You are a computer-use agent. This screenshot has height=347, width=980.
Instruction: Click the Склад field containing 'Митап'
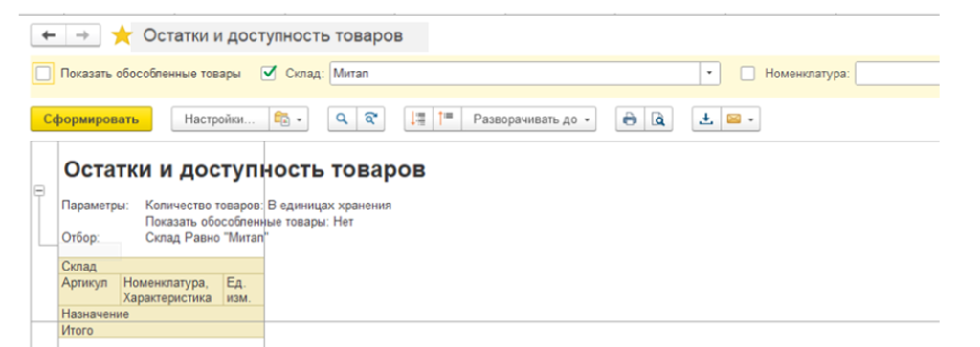click(514, 74)
